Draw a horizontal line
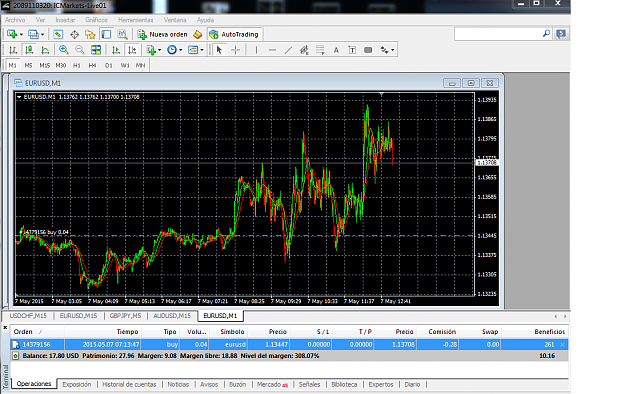Viewport: 625px width, 394px height. [x=272, y=50]
